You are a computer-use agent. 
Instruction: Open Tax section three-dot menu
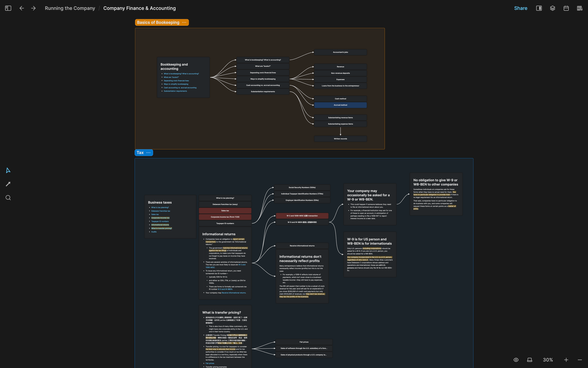coord(148,152)
